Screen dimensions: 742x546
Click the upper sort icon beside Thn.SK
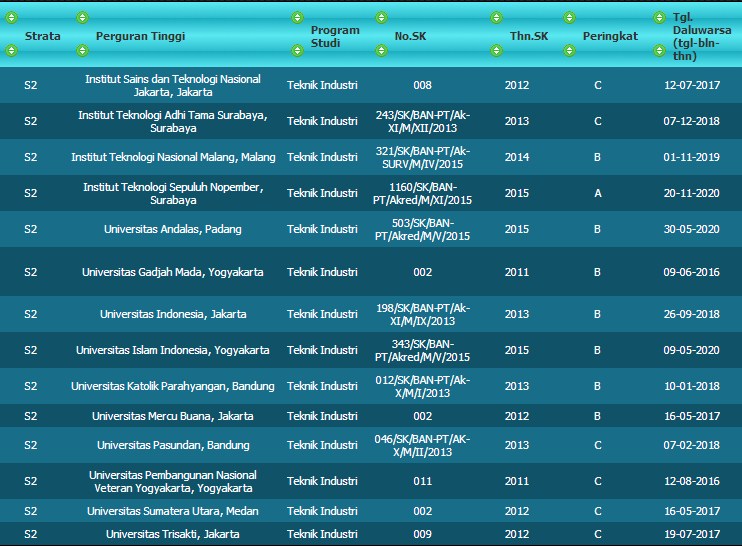496,18
